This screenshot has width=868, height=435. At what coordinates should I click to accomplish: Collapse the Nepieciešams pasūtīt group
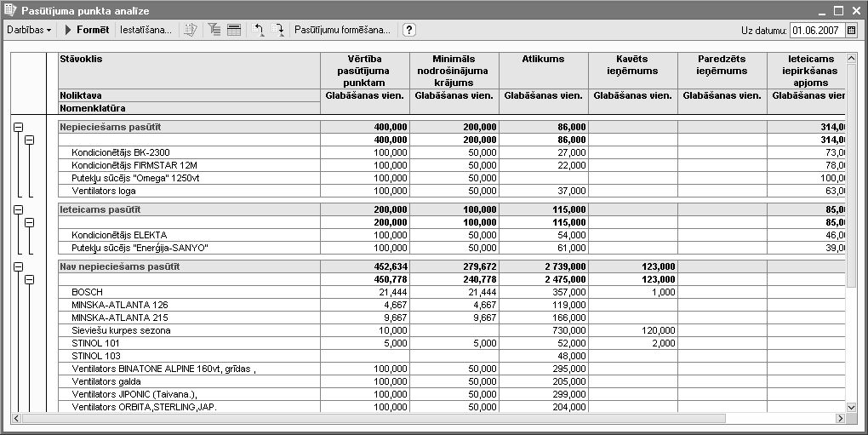pyautogui.click(x=18, y=127)
